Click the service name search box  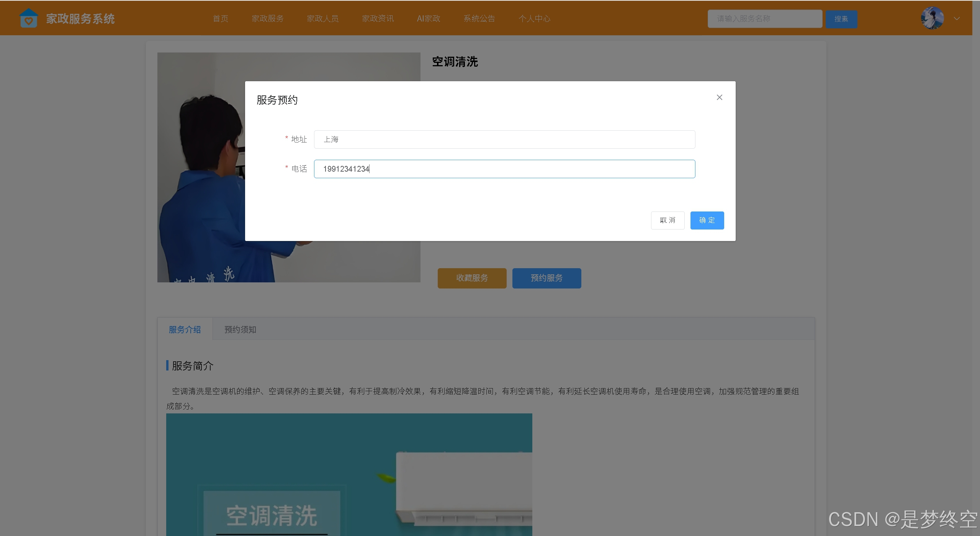(764, 19)
